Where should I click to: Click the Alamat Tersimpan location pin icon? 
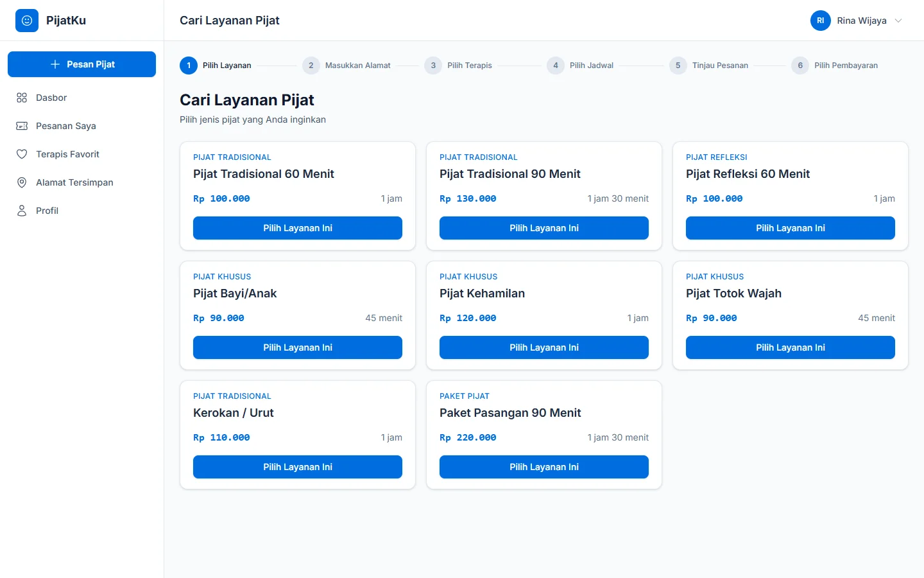click(22, 182)
